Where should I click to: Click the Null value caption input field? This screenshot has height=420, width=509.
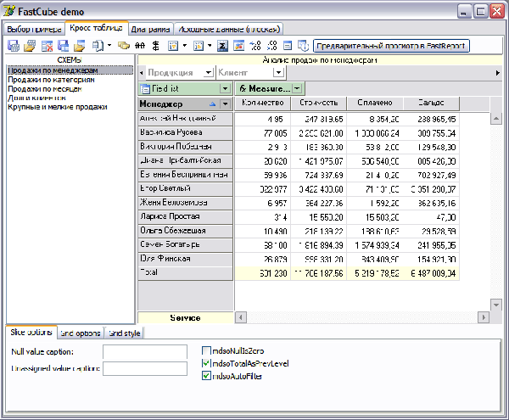(144, 350)
